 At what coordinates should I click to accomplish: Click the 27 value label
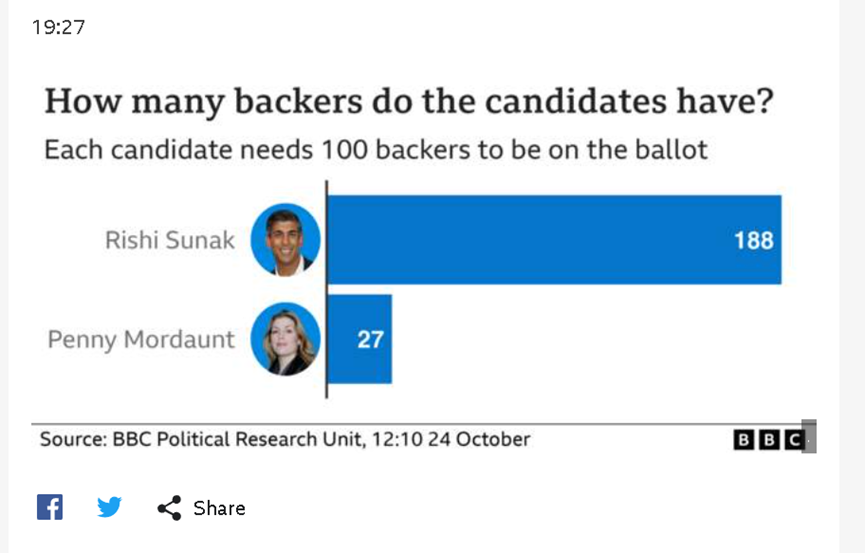click(370, 339)
